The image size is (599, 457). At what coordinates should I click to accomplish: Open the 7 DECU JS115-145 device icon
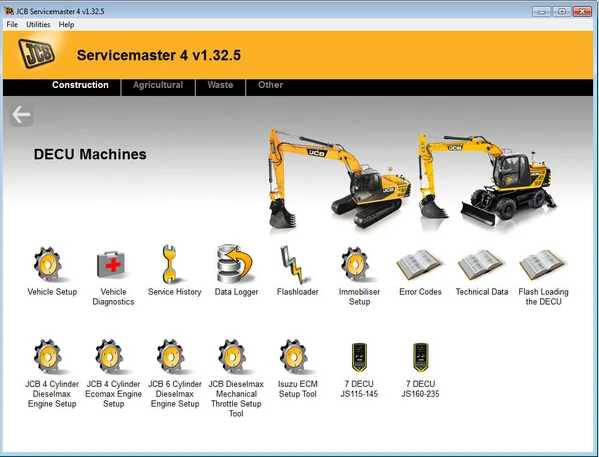tap(359, 357)
